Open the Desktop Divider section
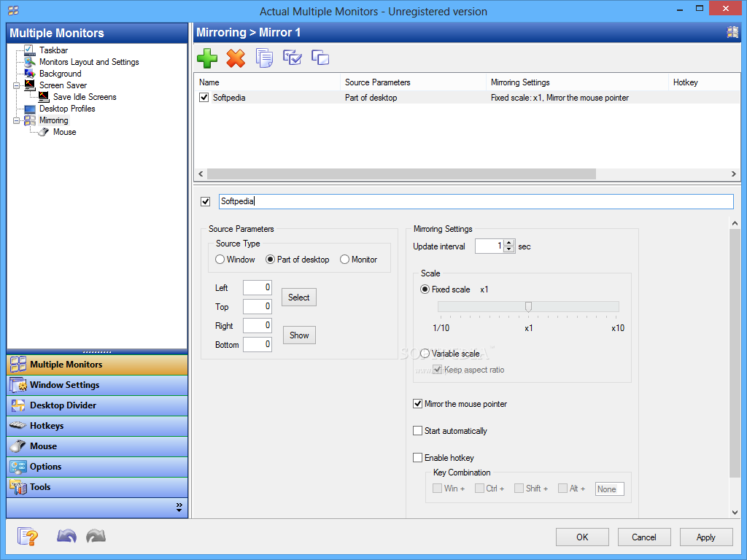 (97, 405)
